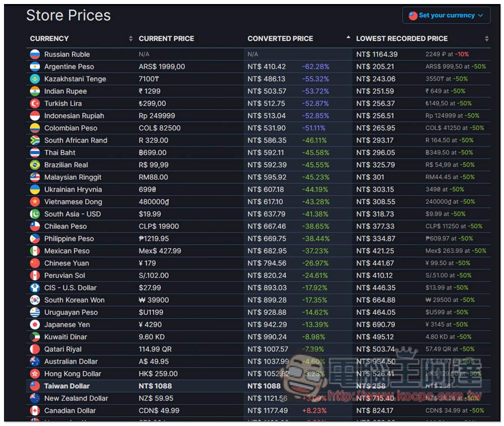The image size is (504, 426).
Task: Click the Indian Rupee flag icon
Action: point(35,91)
